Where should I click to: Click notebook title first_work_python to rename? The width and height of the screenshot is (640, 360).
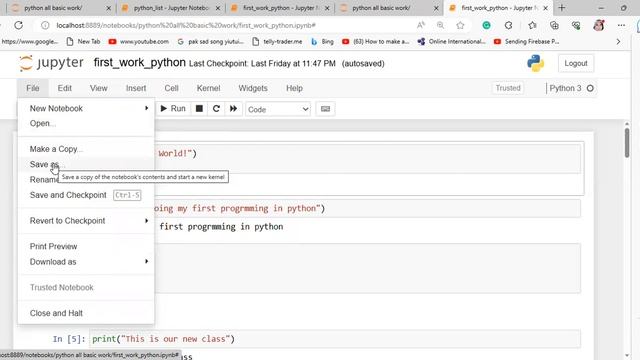140,63
